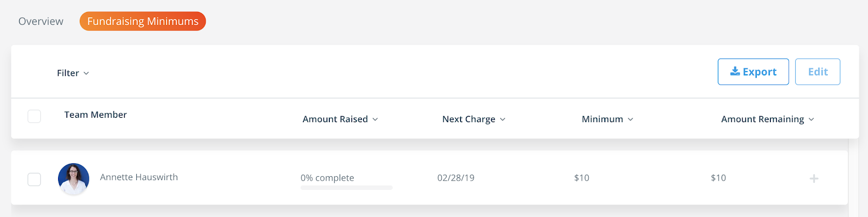
Task: Tick the checkbox for Annette Hauswirth
Action: point(34,179)
